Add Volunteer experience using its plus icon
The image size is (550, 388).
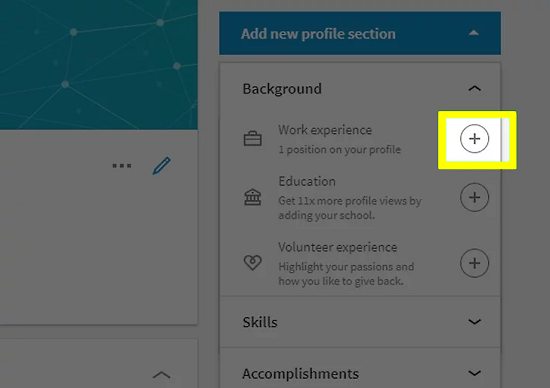(474, 263)
